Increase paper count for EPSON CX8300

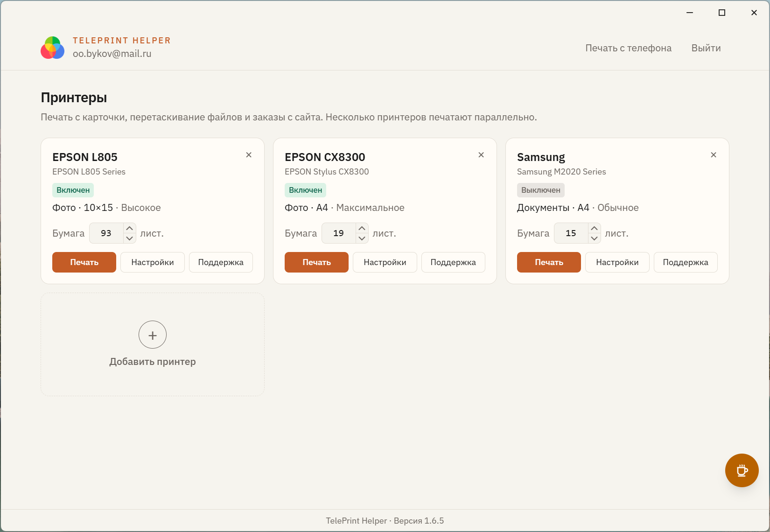(362, 228)
